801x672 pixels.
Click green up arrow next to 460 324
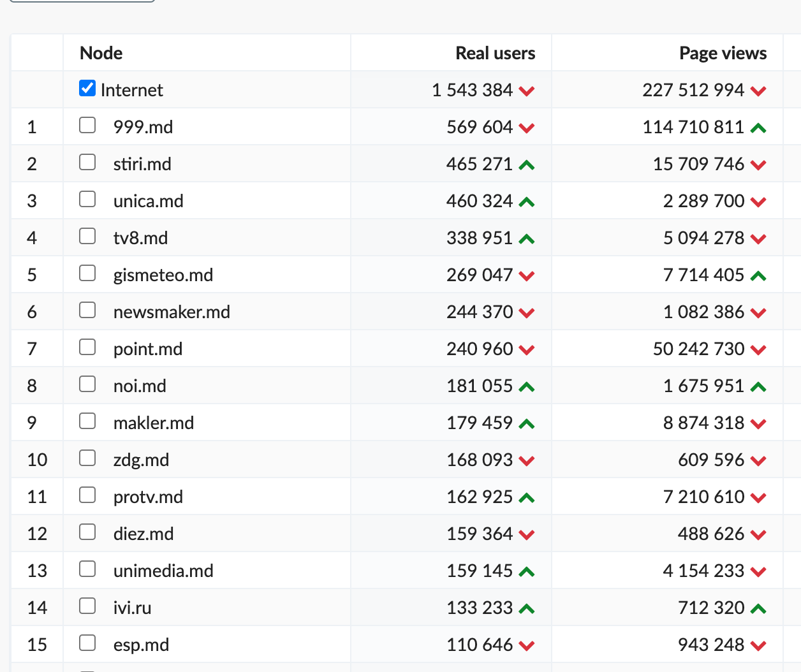tap(527, 202)
